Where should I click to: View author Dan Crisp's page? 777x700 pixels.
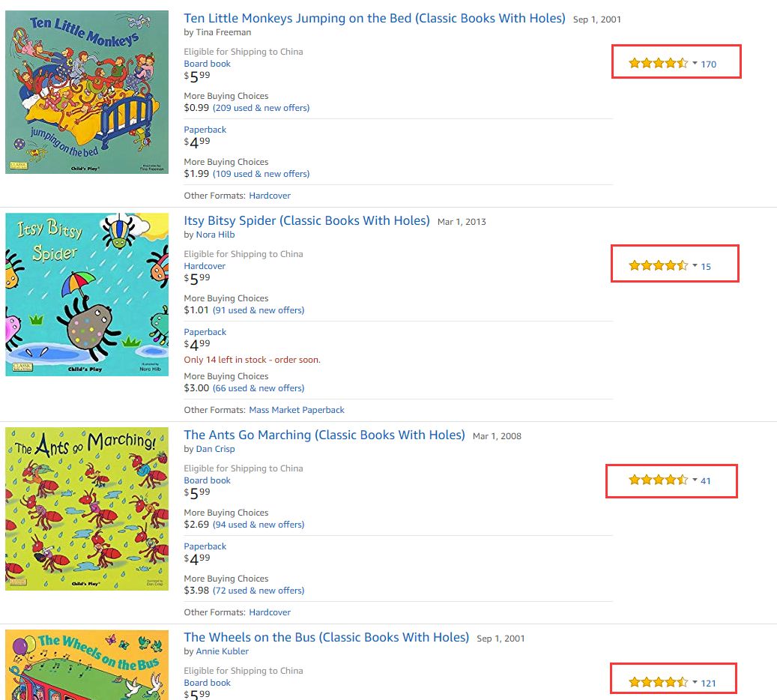point(215,449)
